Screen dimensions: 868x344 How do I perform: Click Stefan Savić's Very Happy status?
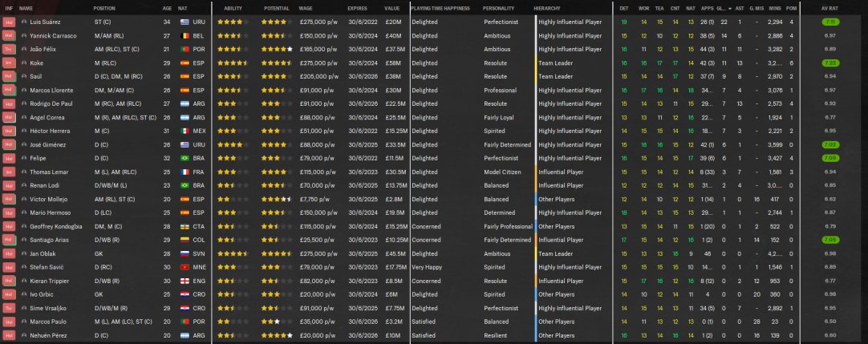coord(428,268)
